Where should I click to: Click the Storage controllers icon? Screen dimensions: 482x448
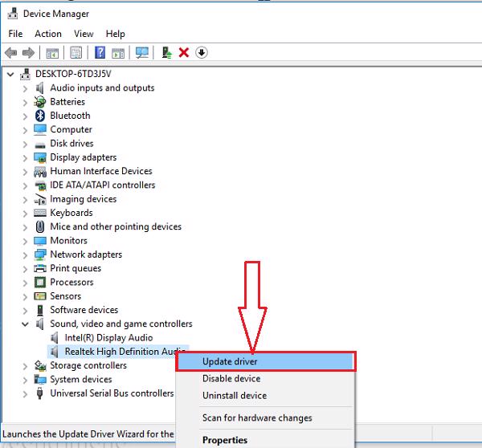pos(40,365)
